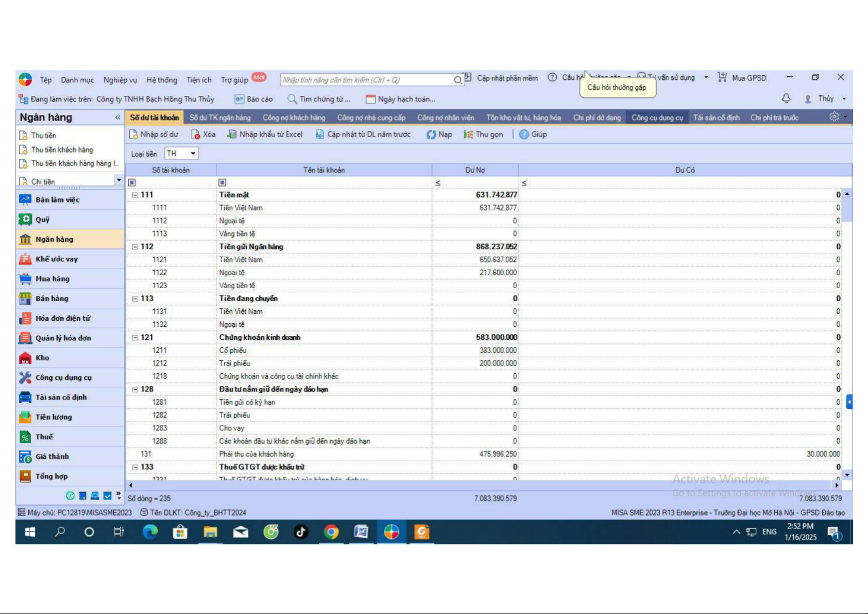868x614 pixels.
Task: Collapse account 112 Tiền gửi Ngân hàng
Action: (x=135, y=247)
